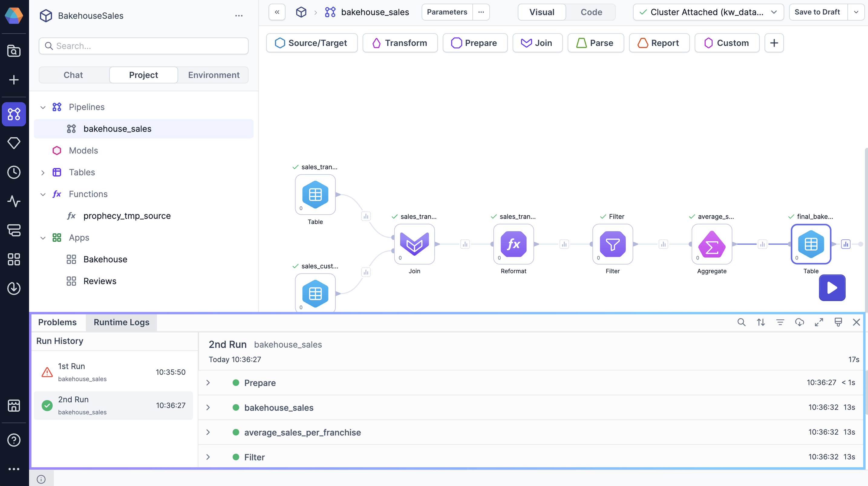The height and width of the screenshot is (486, 868).
Task: Expand the Filter log entry
Action: [208, 457]
